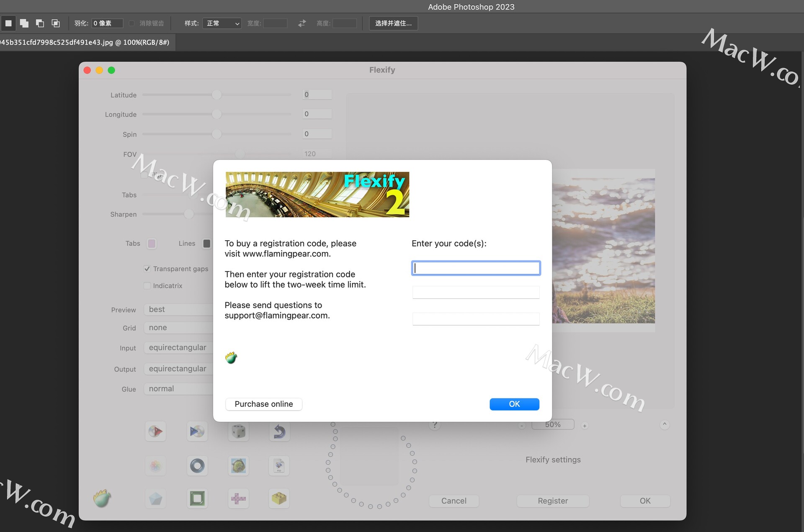Click the Sharpen slider handle

pos(189,214)
